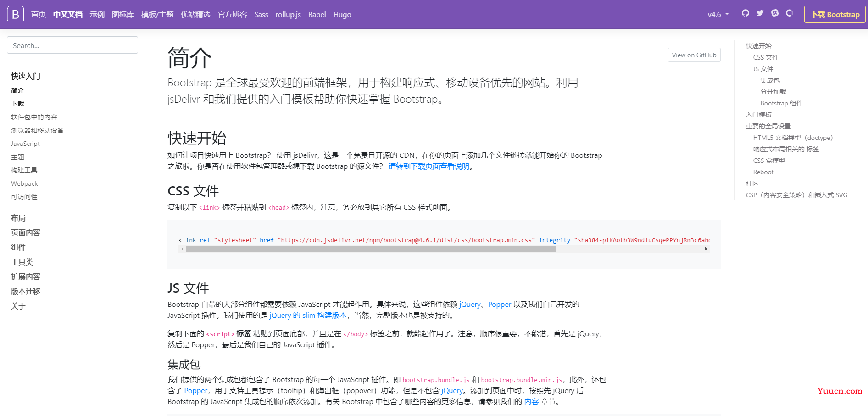Open JavaScript in the left sidebar
The height and width of the screenshot is (416, 868).
coord(25,144)
